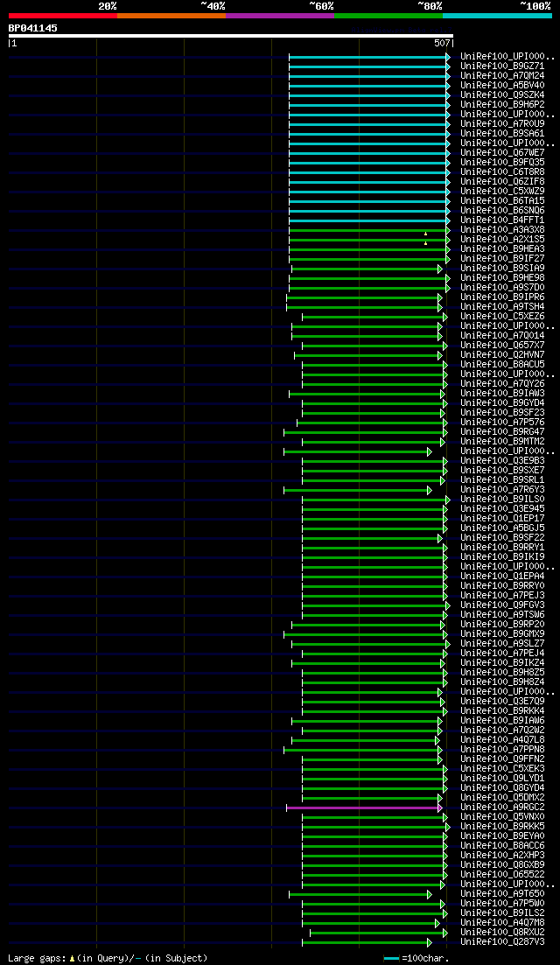This screenshot has width=560, height=965.
Task: Select the UniRef100_C5XWZ9 label
Action: [x=502, y=191]
